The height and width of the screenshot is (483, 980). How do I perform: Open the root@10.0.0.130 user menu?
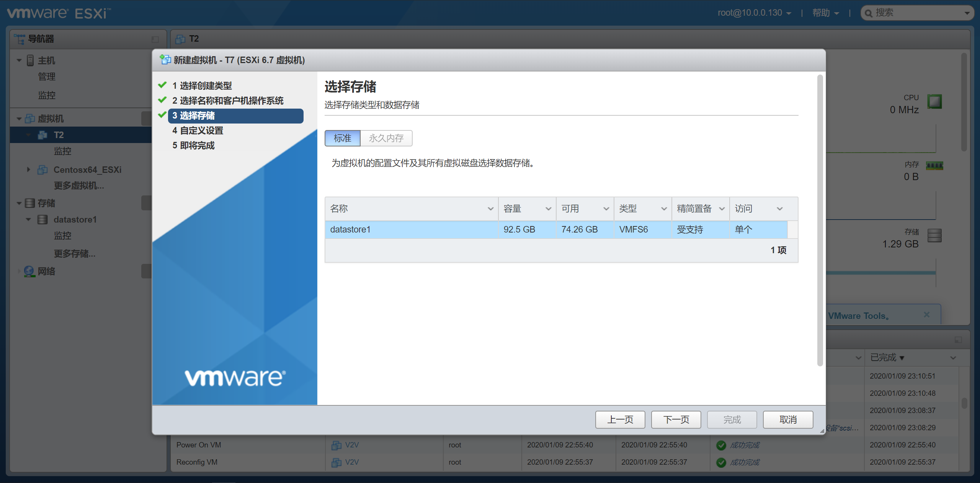(755, 13)
